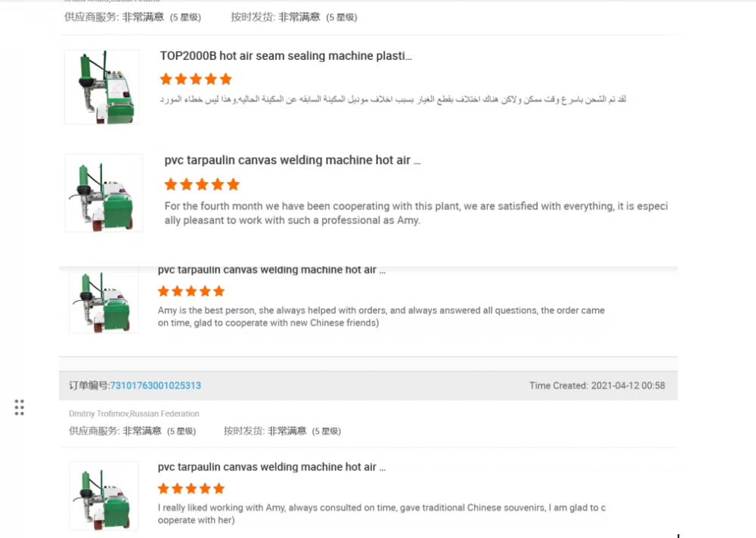The image size is (756, 538).
Task: Click the star rating under the TOP2000B title
Action: click(196, 79)
